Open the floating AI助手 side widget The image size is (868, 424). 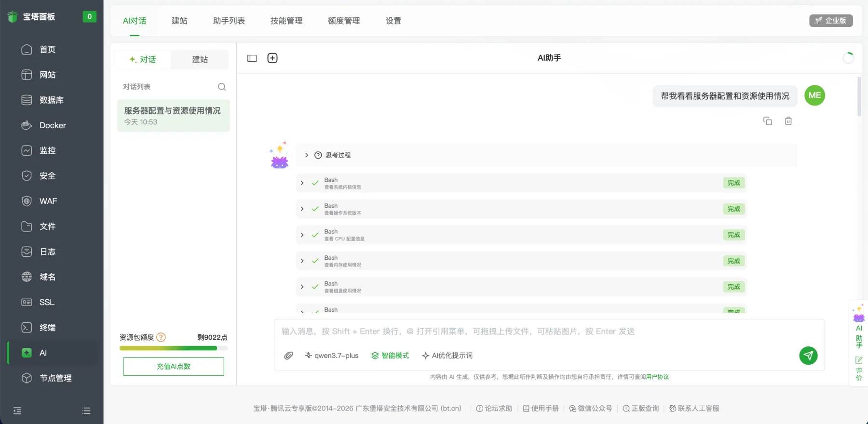[x=859, y=327]
